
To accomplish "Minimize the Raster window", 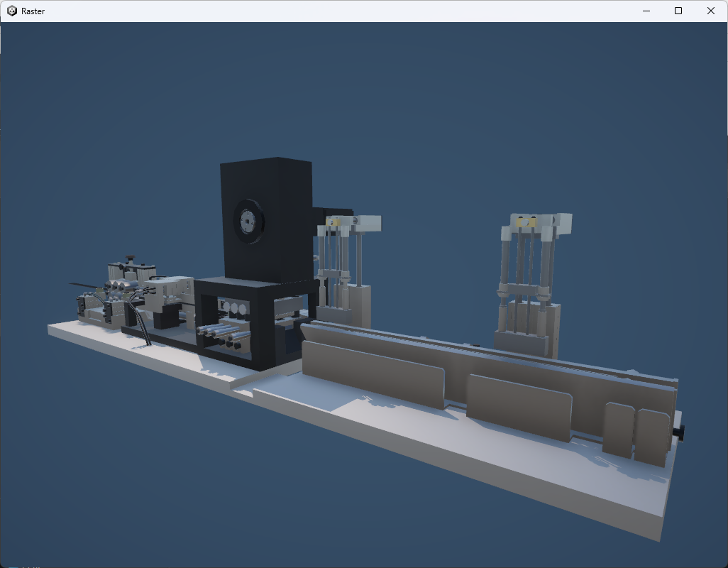I will [x=646, y=11].
